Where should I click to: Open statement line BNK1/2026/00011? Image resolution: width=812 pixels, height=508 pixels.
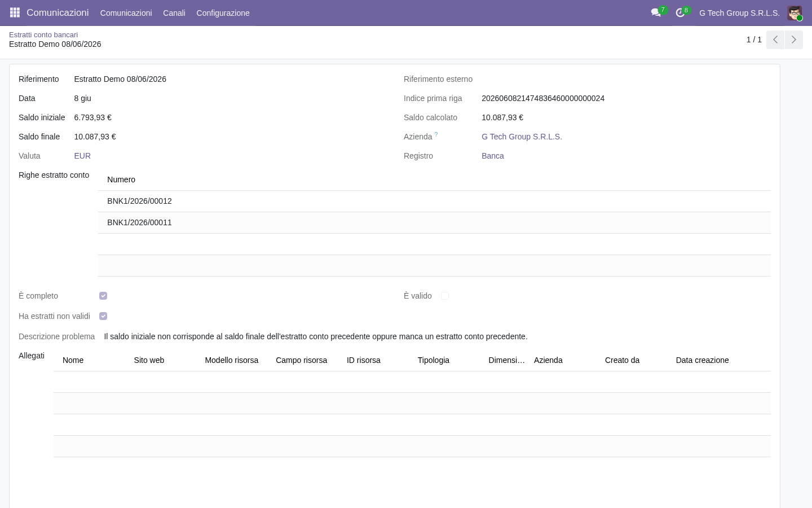(434, 222)
